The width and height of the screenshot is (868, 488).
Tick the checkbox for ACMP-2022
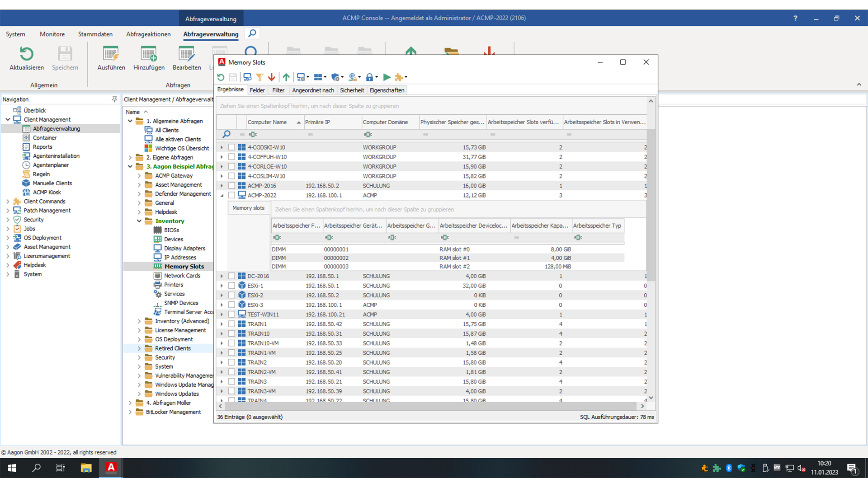(x=231, y=195)
